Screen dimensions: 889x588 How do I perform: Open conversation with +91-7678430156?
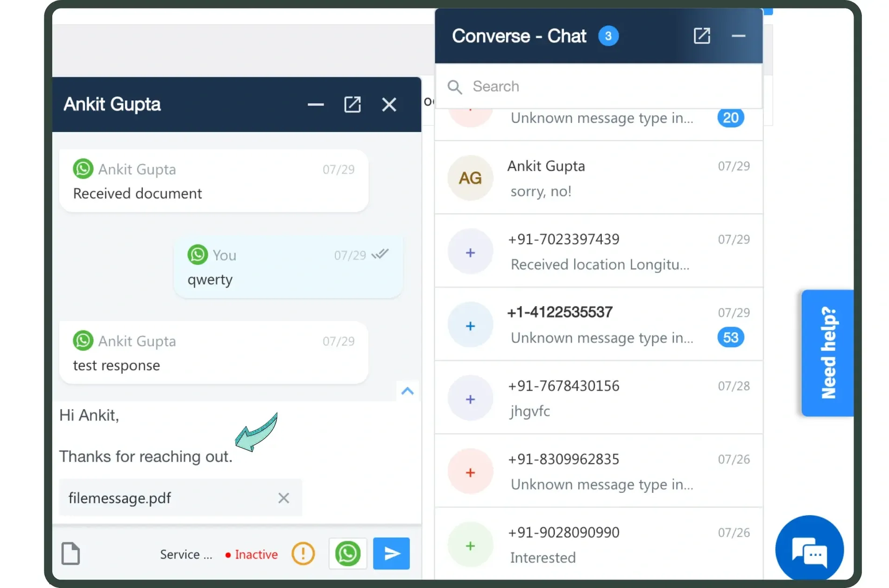pos(599,398)
